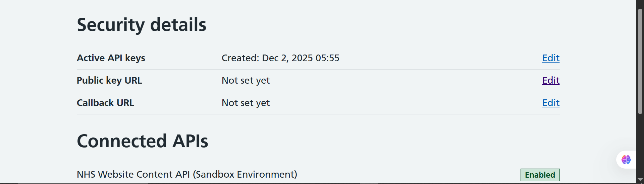This screenshot has height=184, width=644.
Task: Edit the Public key URL
Action: (551, 81)
